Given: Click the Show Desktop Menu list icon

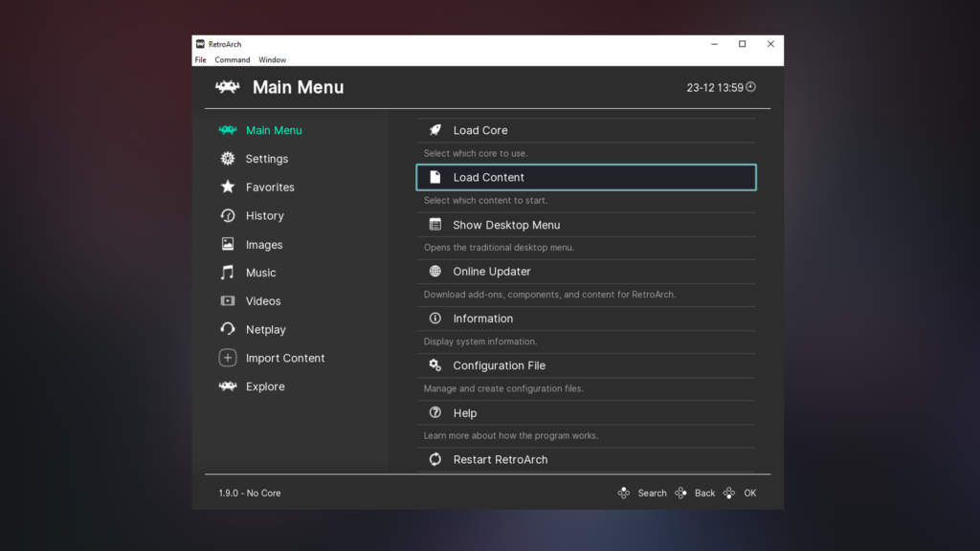Looking at the screenshot, I should [x=435, y=224].
